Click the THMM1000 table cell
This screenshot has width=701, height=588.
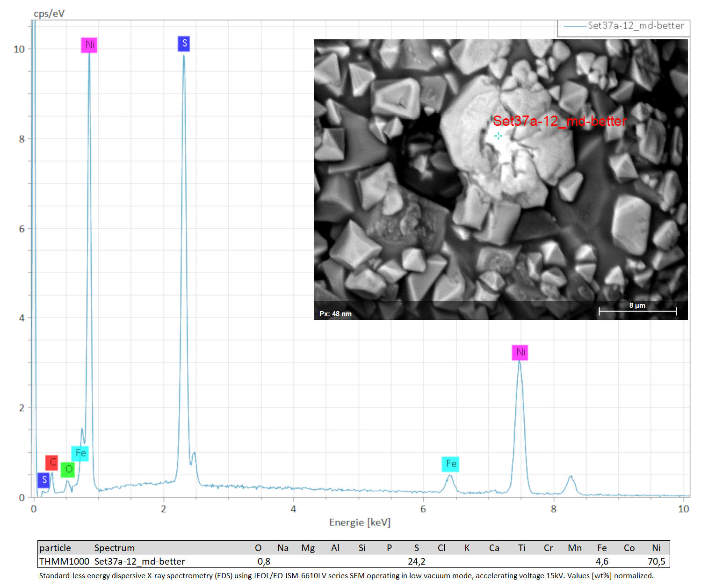[x=64, y=561]
